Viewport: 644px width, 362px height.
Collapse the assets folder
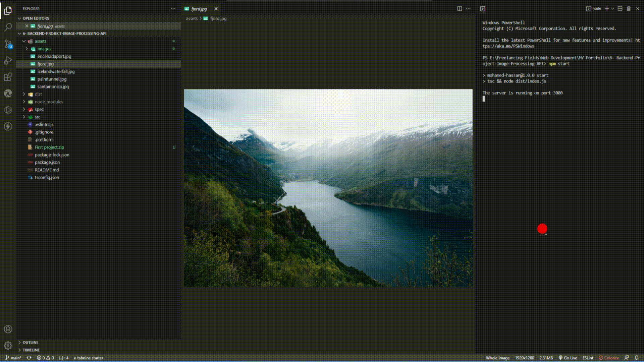click(x=24, y=41)
